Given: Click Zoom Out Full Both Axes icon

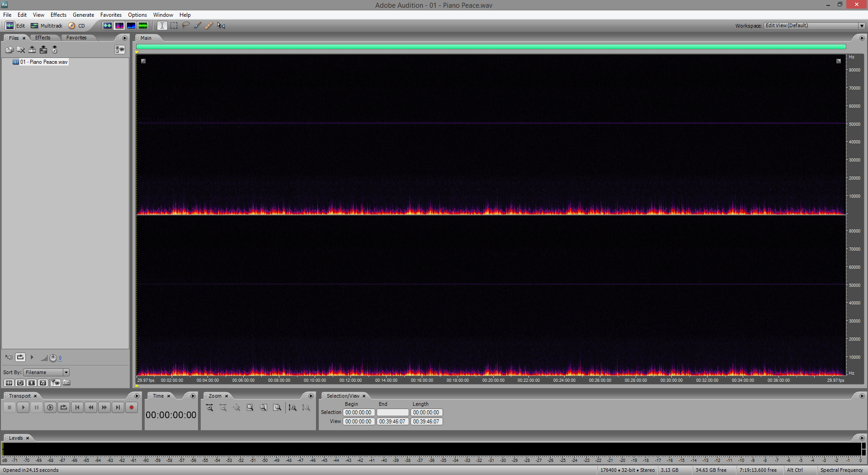Looking at the screenshot, I should (237, 408).
